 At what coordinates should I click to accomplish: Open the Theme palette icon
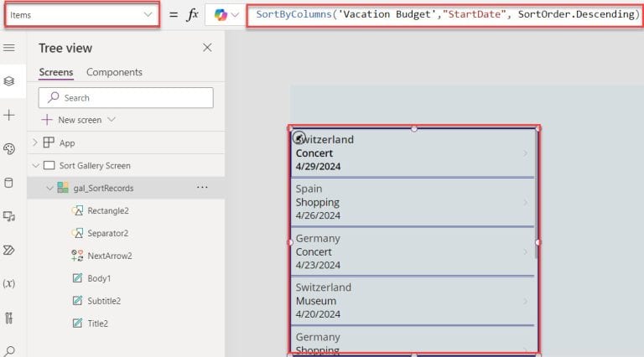click(x=9, y=149)
